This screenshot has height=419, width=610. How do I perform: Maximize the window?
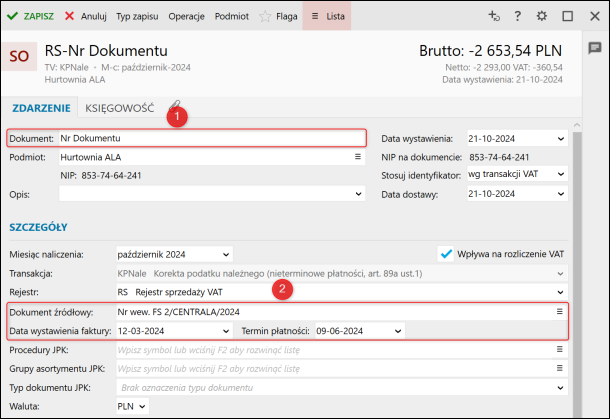(x=568, y=16)
